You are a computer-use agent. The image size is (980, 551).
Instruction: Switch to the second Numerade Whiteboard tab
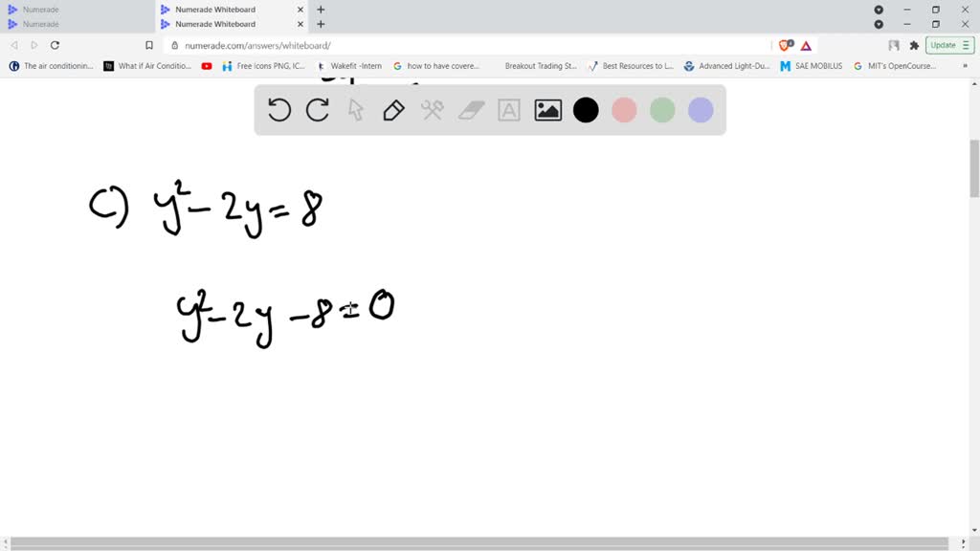(x=230, y=24)
